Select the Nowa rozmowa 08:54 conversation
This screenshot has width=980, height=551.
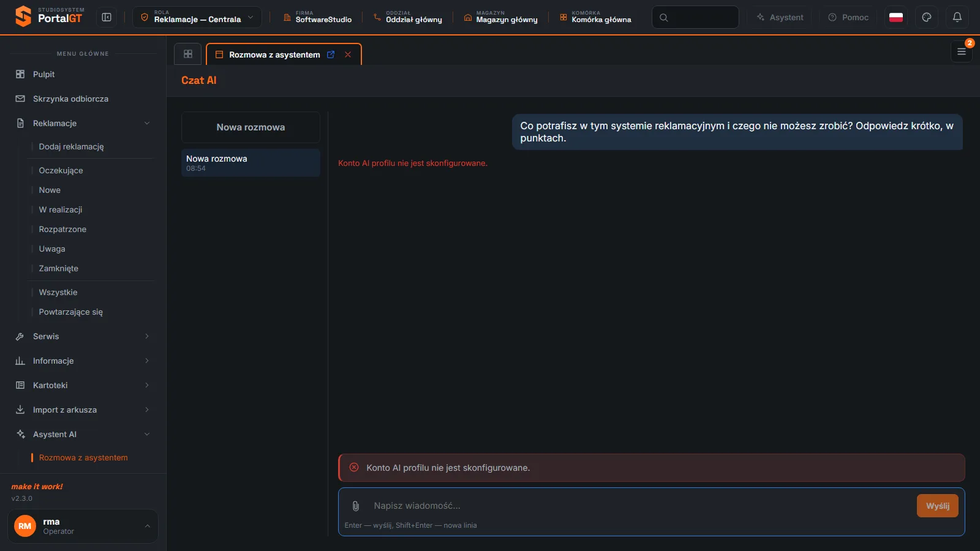(251, 163)
